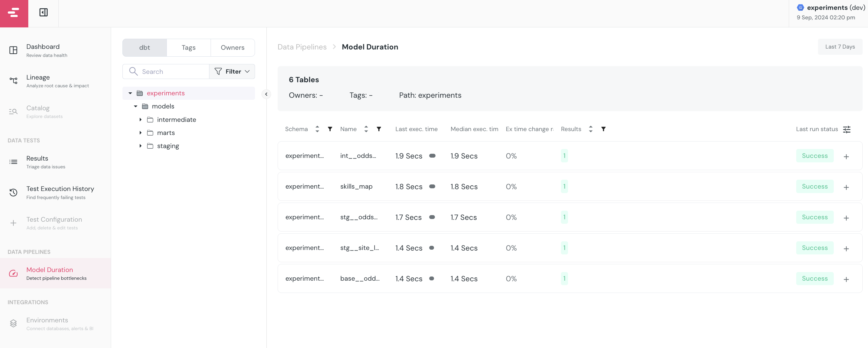
Task: Expand row int__odds with plus
Action: click(x=846, y=157)
